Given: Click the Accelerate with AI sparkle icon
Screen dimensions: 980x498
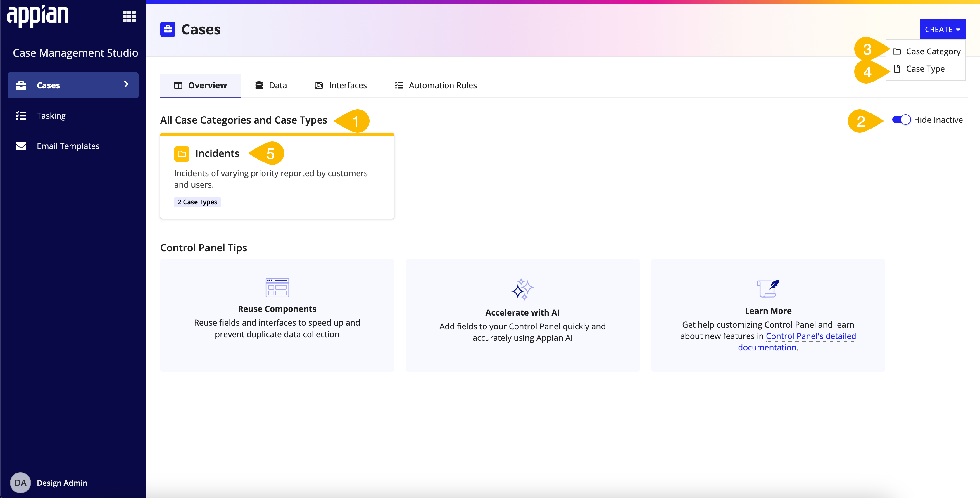Looking at the screenshot, I should coord(522,289).
